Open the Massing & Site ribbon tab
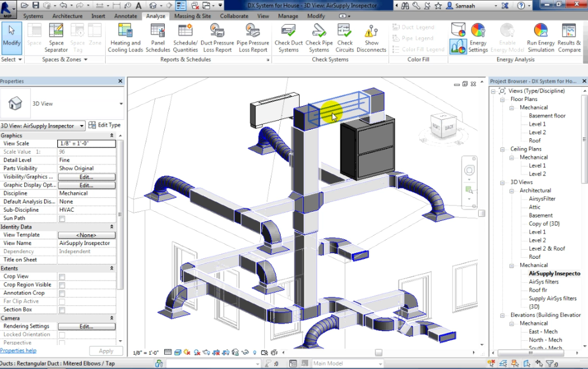588x369 pixels. (192, 16)
